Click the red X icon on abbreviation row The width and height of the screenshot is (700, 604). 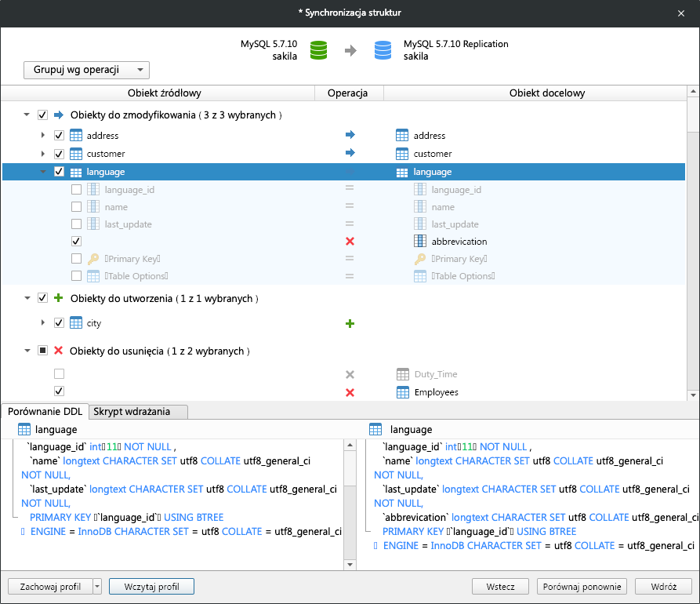click(349, 241)
